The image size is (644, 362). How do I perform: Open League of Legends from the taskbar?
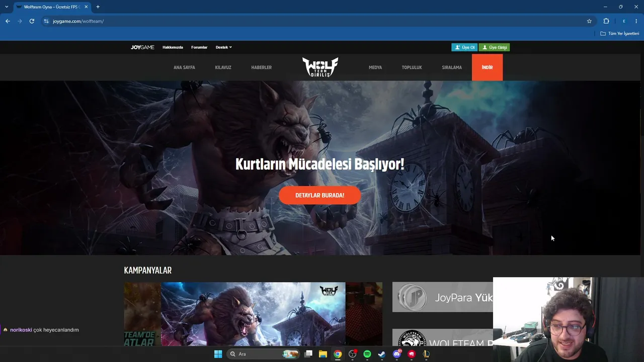426,354
